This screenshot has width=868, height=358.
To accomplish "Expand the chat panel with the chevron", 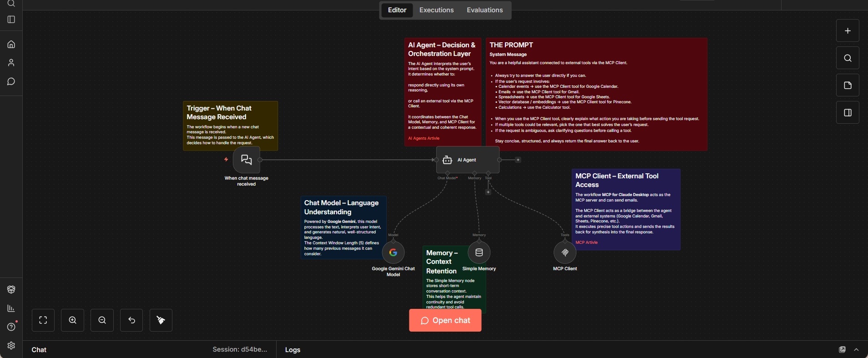I will [x=857, y=349].
